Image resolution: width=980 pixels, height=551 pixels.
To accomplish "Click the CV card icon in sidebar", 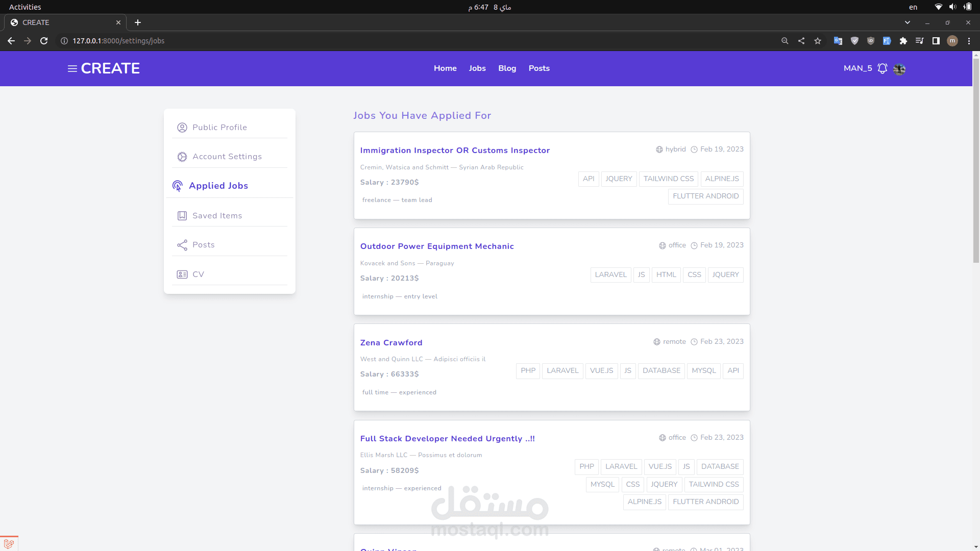I will click(x=182, y=274).
